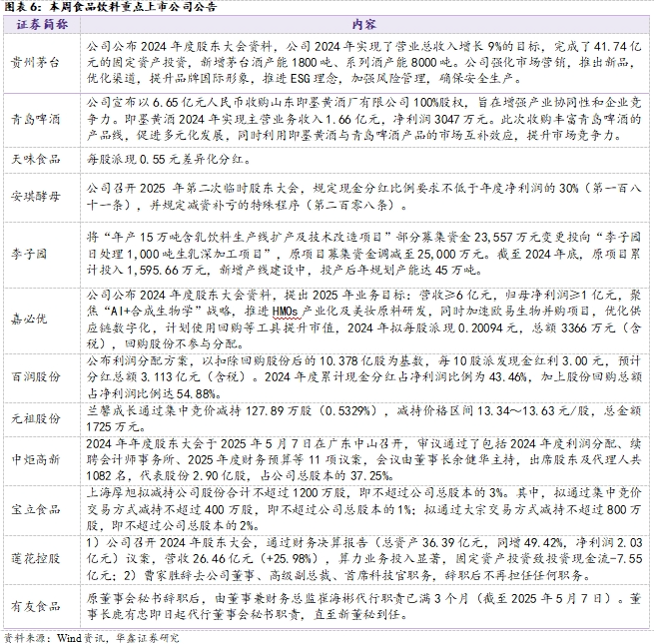654x644 pixels.
Task: Click the '莲花控股' company name cell
Action: click(x=36, y=558)
